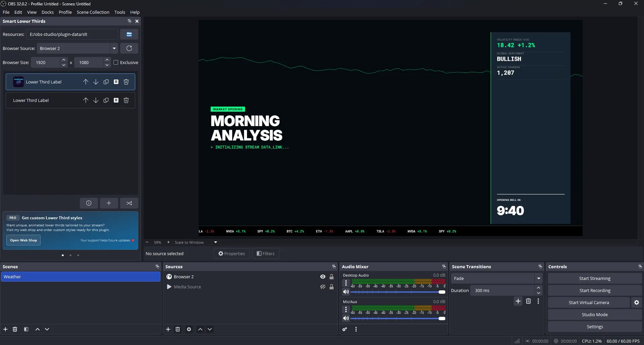Show the hidden Media Source
Viewport: 644px width, 345px height.
(323, 287)
